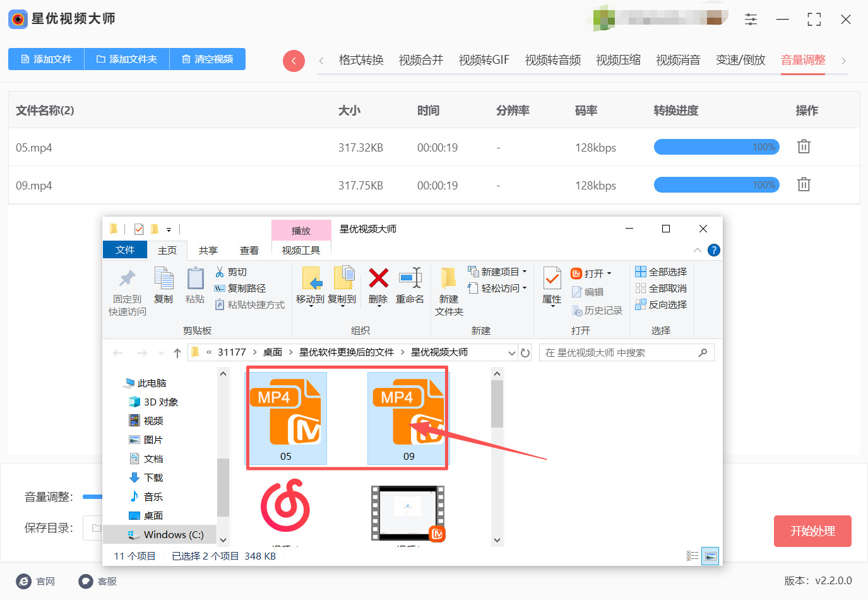The image size is (868, 600).
Task: Click 复制路径 in clipboard group
Action: [241, 288]
